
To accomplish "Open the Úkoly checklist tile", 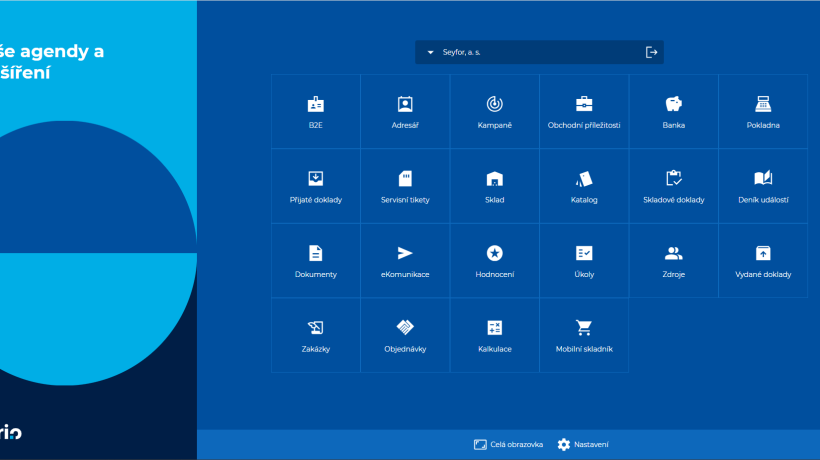I will (584, 261).
